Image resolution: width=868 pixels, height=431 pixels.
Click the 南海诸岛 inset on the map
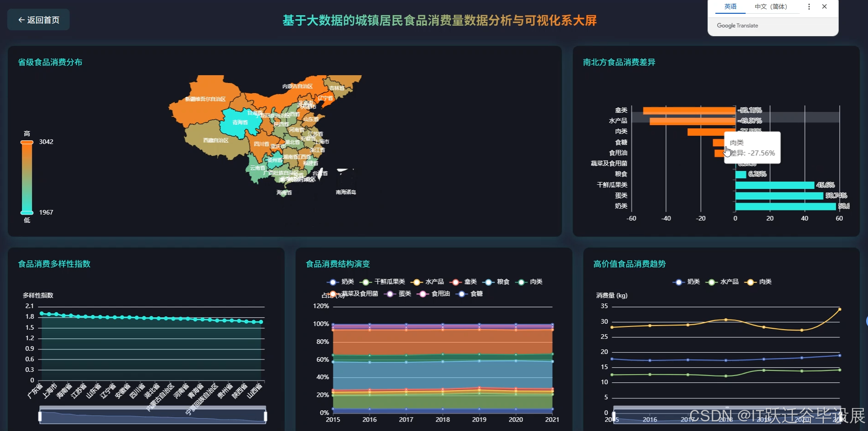click(346, 181)
